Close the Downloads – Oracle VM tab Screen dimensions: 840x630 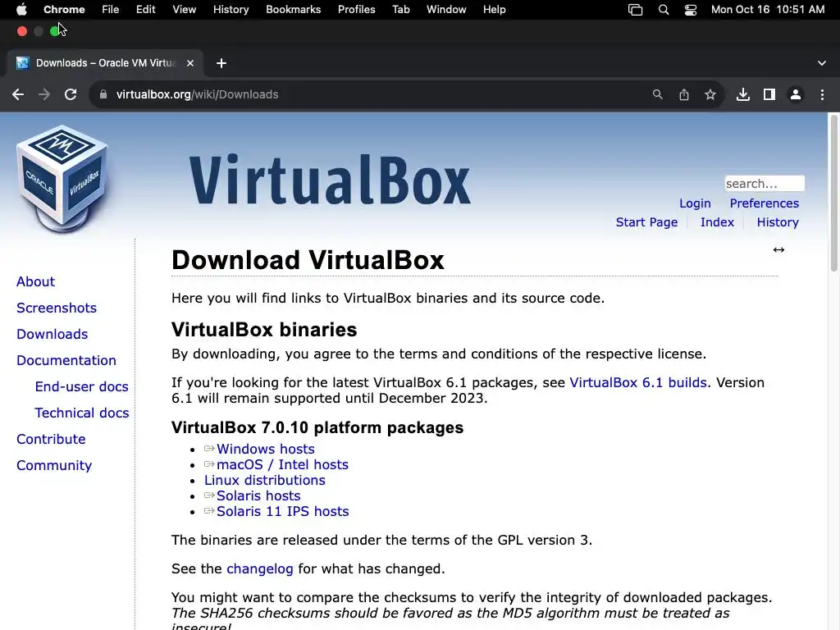tap(190, 63)
